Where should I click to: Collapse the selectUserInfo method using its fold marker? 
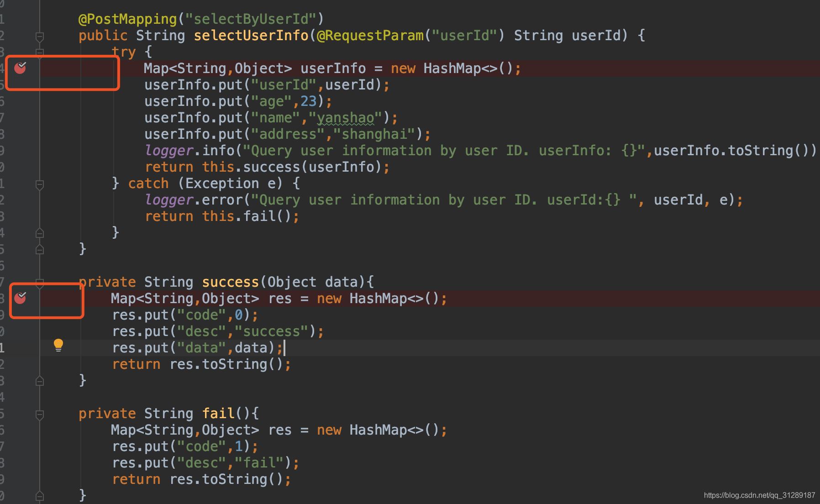tap(40, 36)
